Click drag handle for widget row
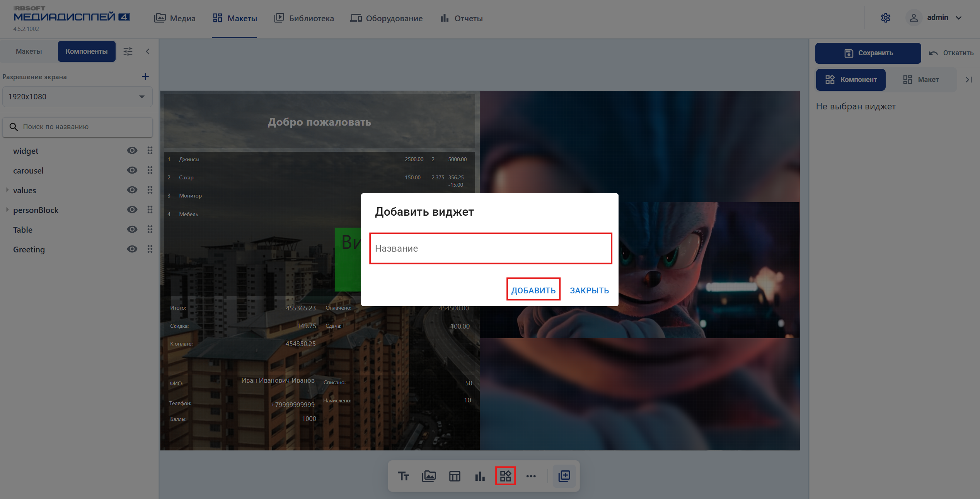980x499 pixels. 150,151
